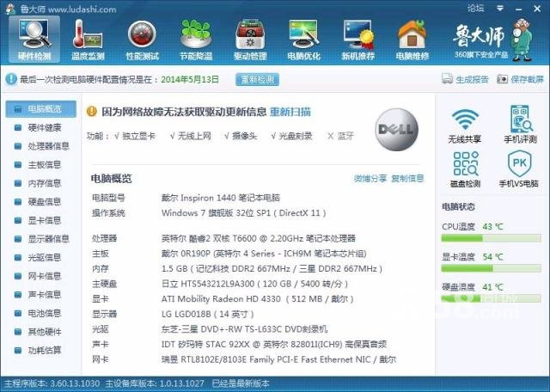This screenshot has height=392, width=550.
Task: Click the RTL8102E/8103E network card text
Action: (278, 359)
